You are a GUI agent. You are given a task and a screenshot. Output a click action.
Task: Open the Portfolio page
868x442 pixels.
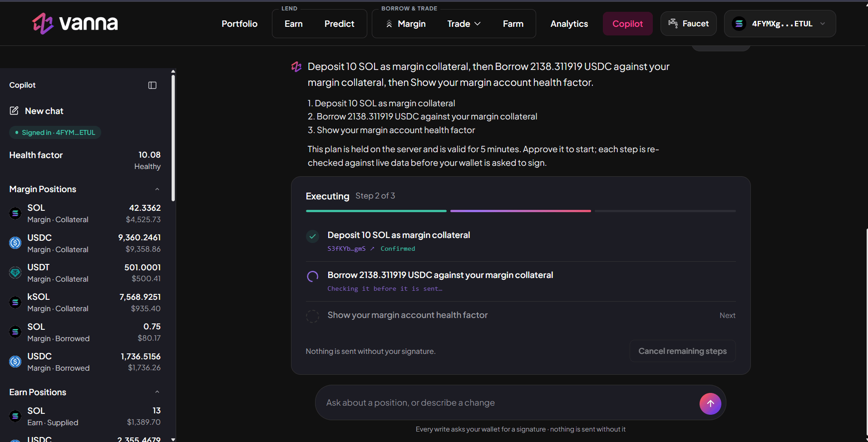click(x=239, y=24)
